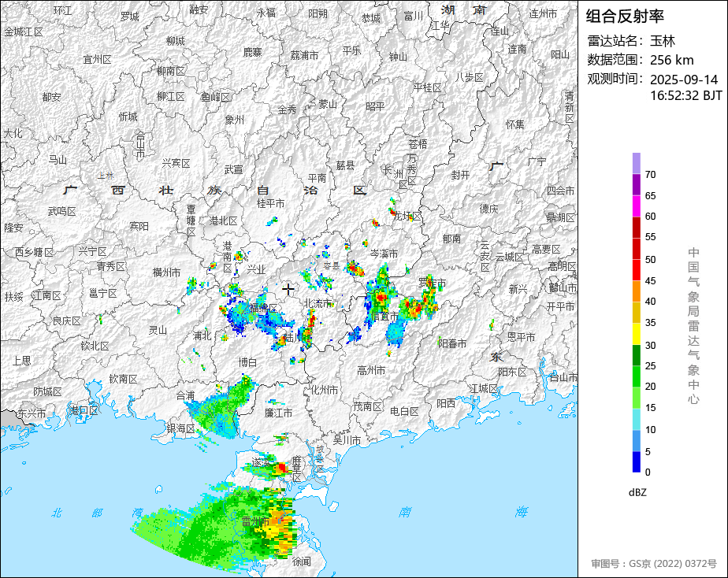Click the 信宜市 map label
The height and width of the screenshot is (578, 728).
click(x=385, y=316)
